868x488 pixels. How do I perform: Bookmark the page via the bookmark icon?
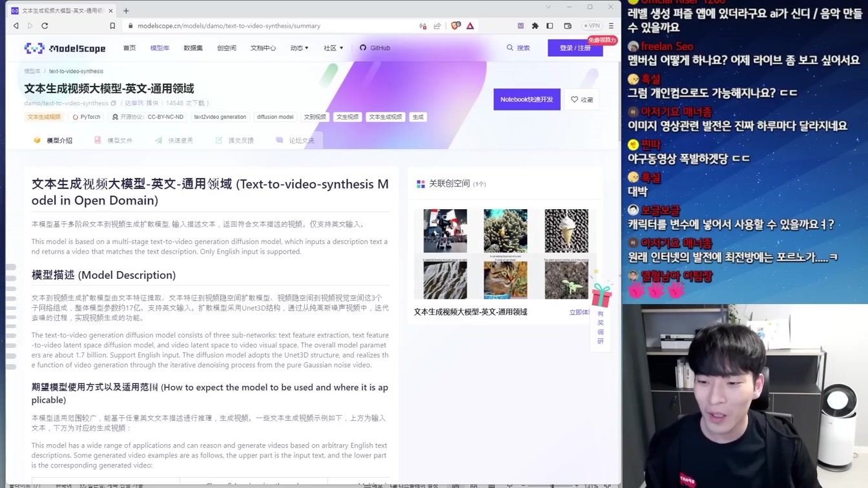click(x=112, y=26)
